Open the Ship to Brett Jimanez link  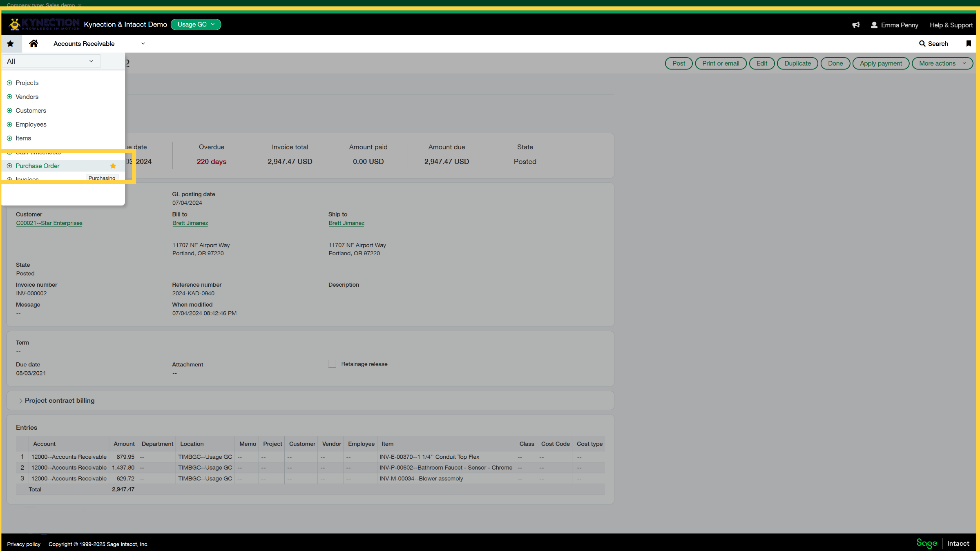pos(346,223)
